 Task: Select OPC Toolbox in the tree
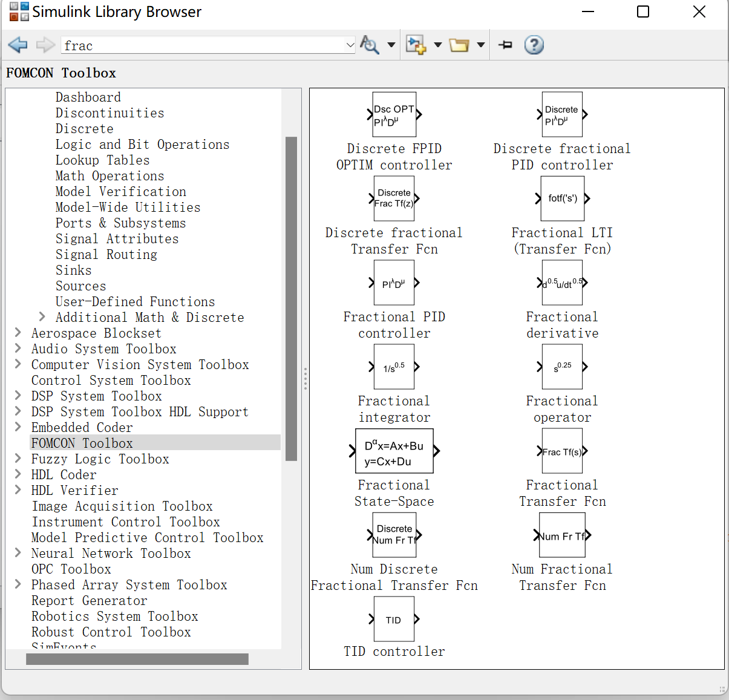(x=71, y=569)
